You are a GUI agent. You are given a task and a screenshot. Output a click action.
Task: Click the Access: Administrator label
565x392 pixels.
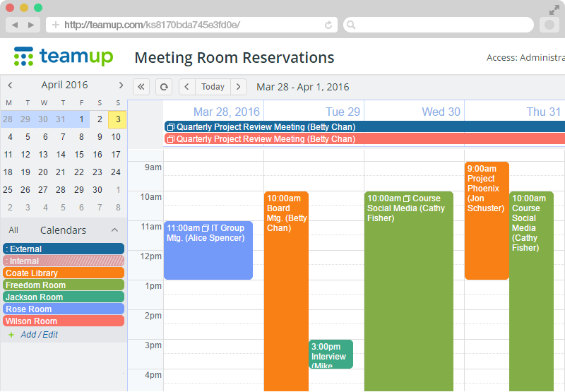point(525,58)
